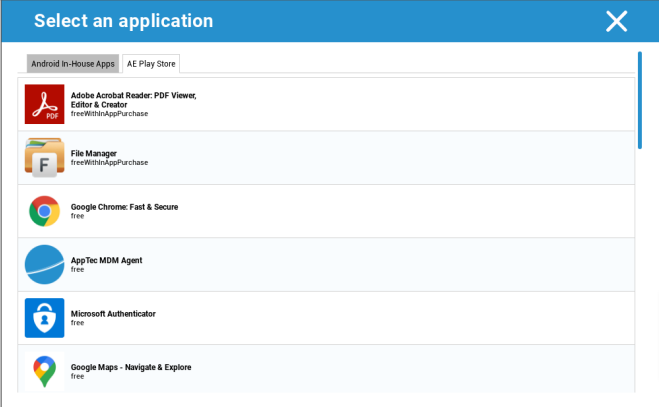The height and width of the screenshot is (407, 659).
Task: Select Google Maps - Navigate & Explore title
Action: (x=130, y=367)
